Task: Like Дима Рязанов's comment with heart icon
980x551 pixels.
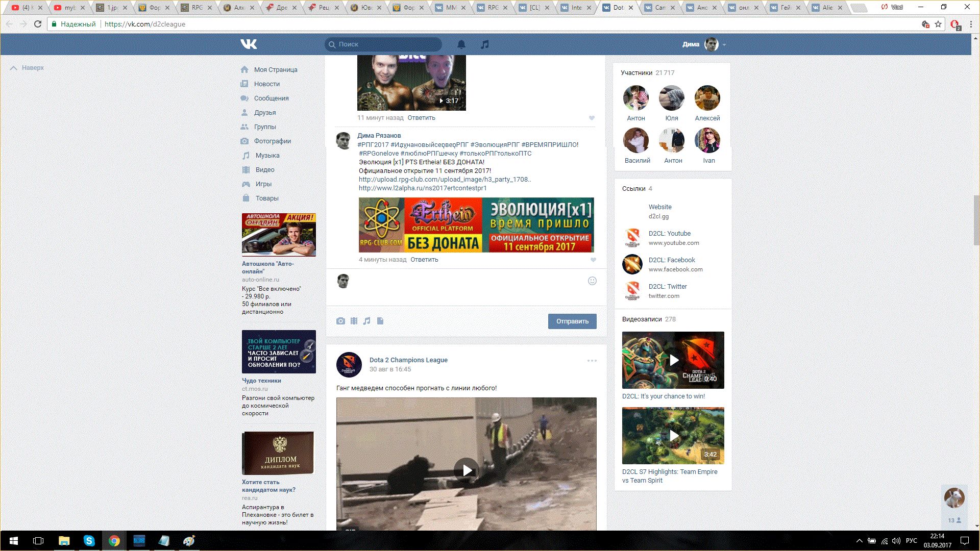Action: coord(593,260)
